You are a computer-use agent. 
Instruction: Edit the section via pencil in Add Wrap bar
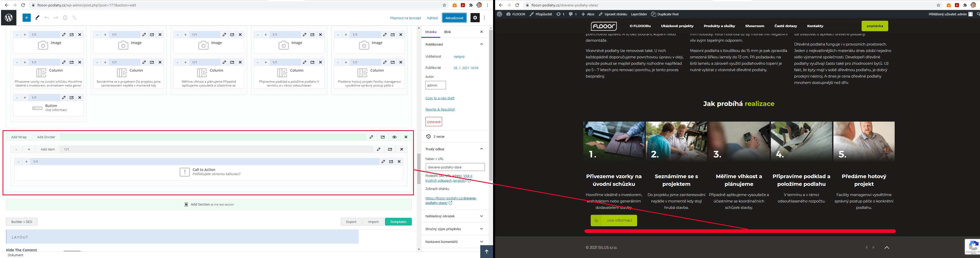click(x=371, y=137)
